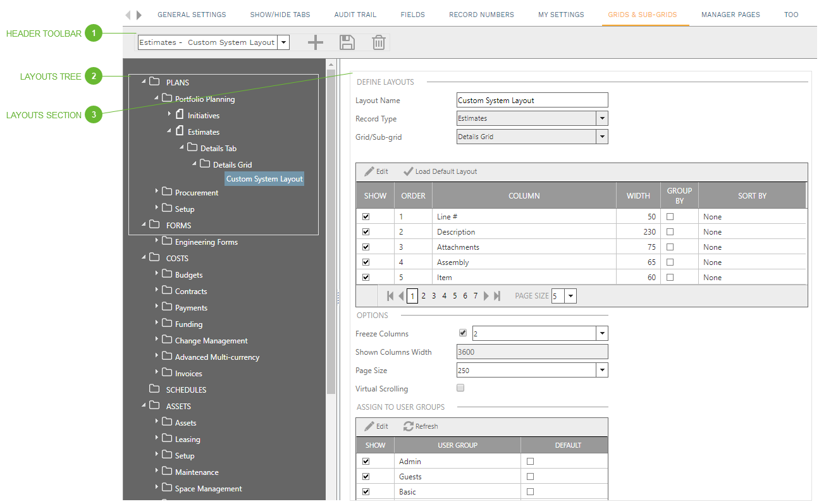The width and height of the screenshot is (819, 504).
Task: Click the last-page arrow icon in the pagination bar
Action: 497,295
